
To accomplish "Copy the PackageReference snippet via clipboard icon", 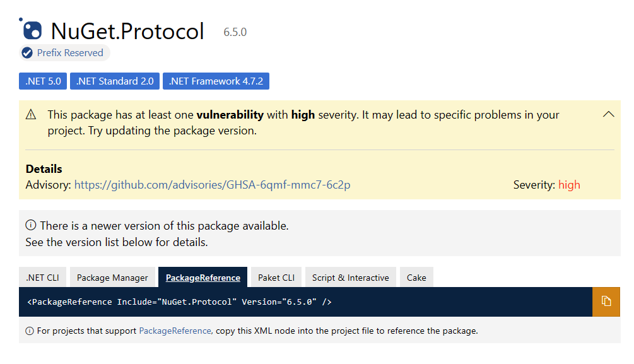I will point(606,302).
